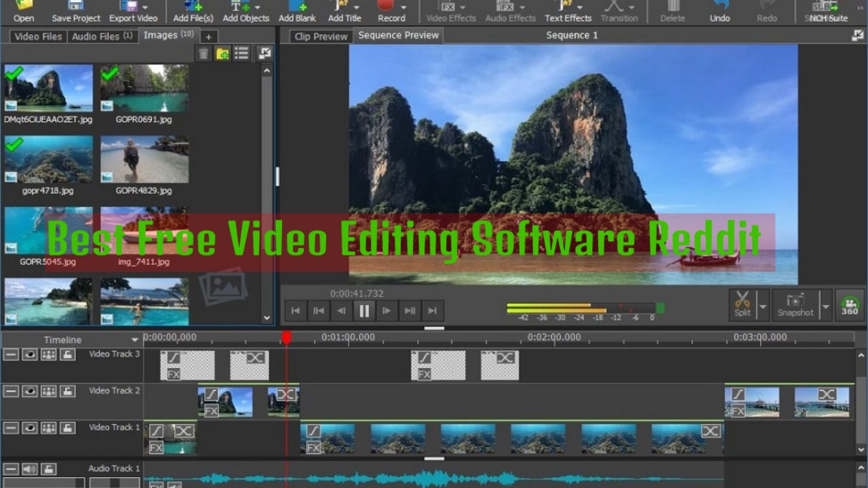Add a new bin tab with plus

[208, 37]
